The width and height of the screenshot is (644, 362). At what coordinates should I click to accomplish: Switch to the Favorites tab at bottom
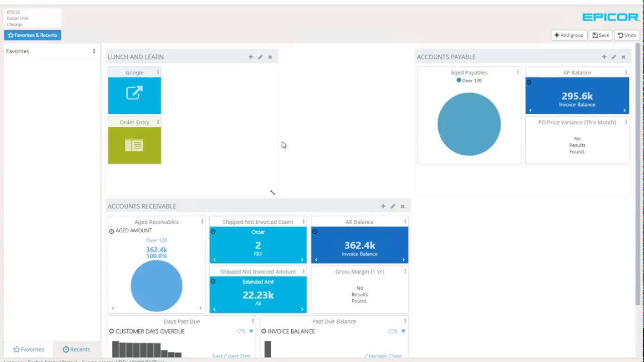click(x=29, y=349)
